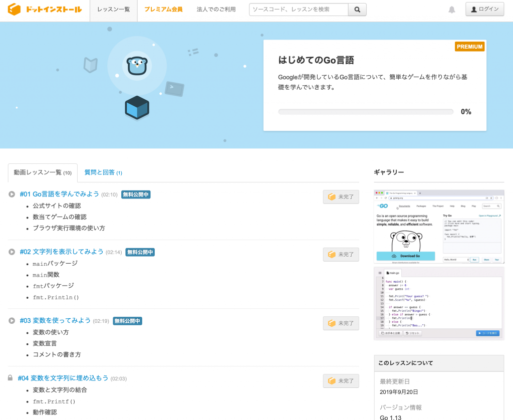Image resolution: width=513 pixels, height=420 pixels.
Task: Click the Go gopher mascot icon
Action: [137, 66]
